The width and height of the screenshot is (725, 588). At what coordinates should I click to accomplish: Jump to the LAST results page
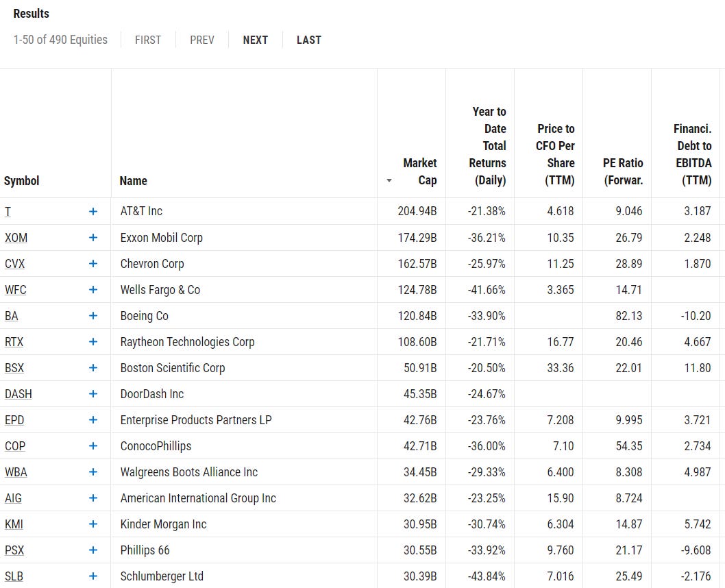click(x=309, y=40)
